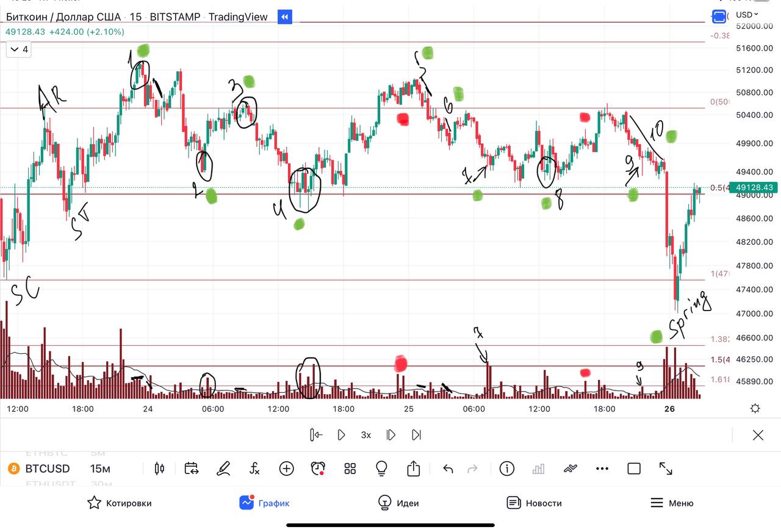
Task: Toggle the chart settings gear icon
Action: point(755,408)
